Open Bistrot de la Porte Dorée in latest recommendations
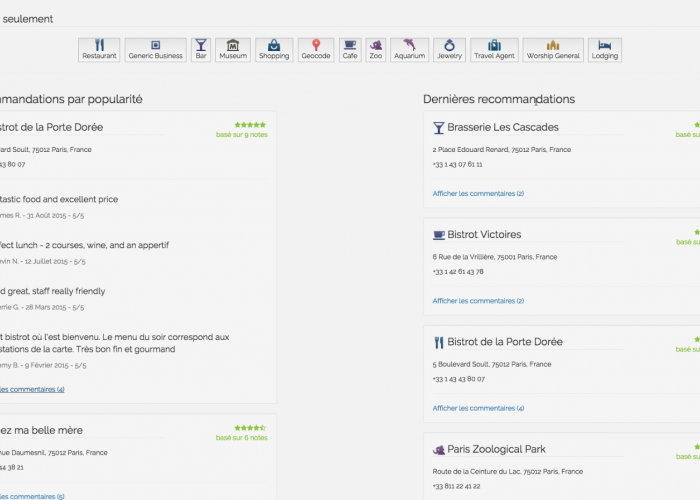This screenshot has width=700, height=500. (x=504, y=342)
